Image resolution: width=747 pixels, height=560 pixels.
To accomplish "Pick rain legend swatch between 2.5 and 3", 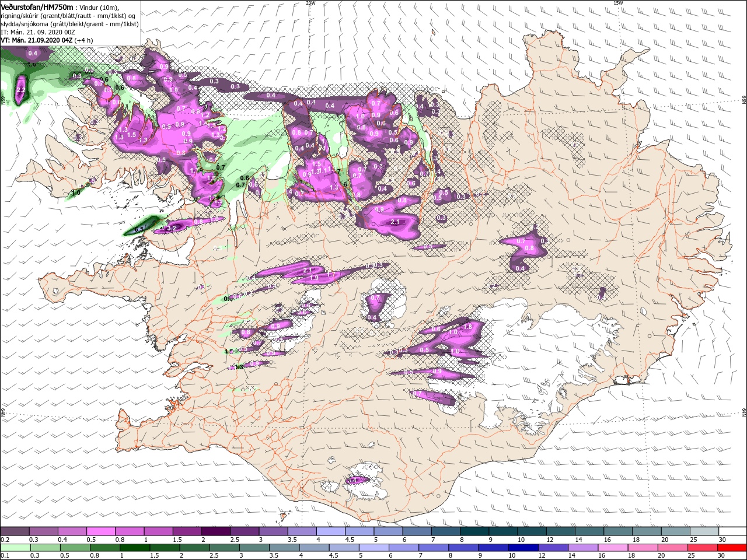I will tap(224, 548).
